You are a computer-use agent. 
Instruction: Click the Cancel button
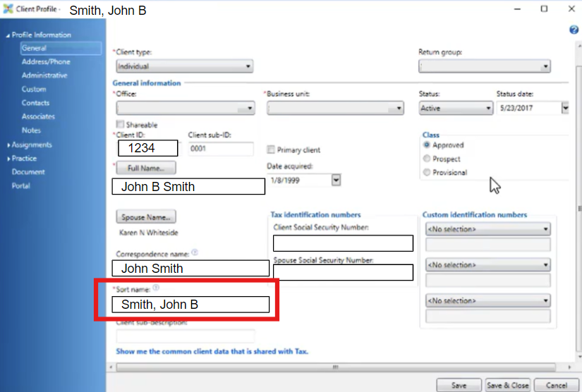pyautogui.click(x=557, y=386)
